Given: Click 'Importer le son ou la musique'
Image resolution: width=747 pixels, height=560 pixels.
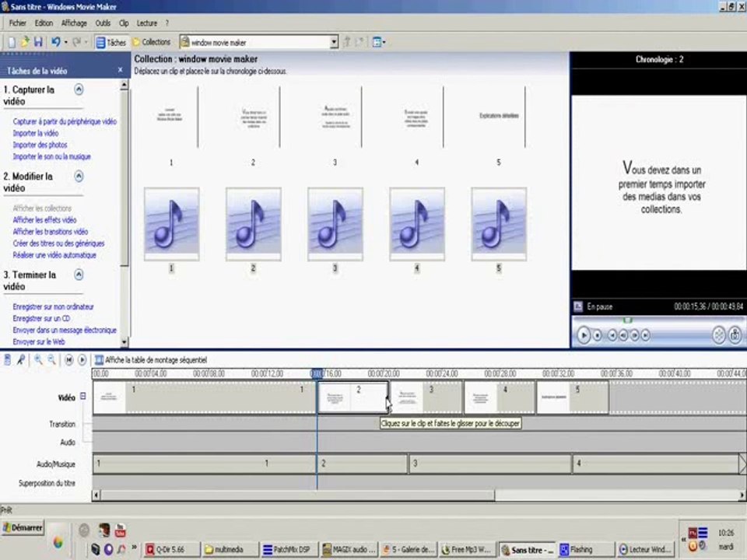Looking at the screenshot, I should pos(52,156).
